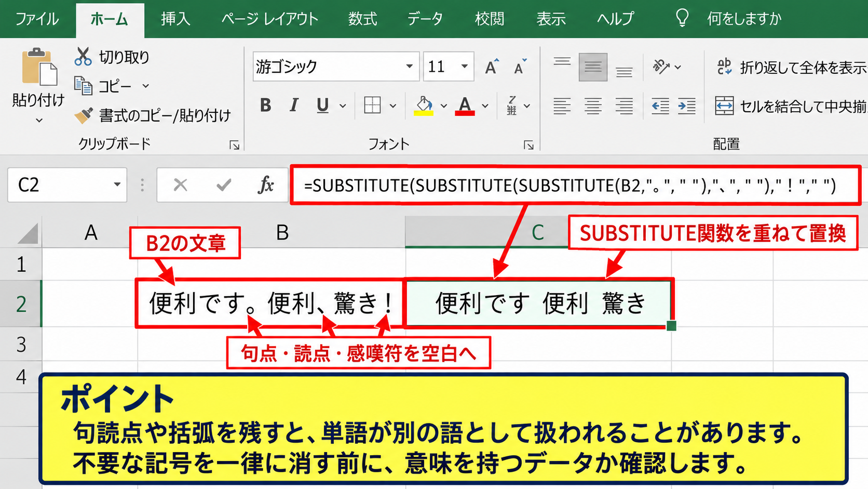Toggle align text right

[x=624, y=106]
